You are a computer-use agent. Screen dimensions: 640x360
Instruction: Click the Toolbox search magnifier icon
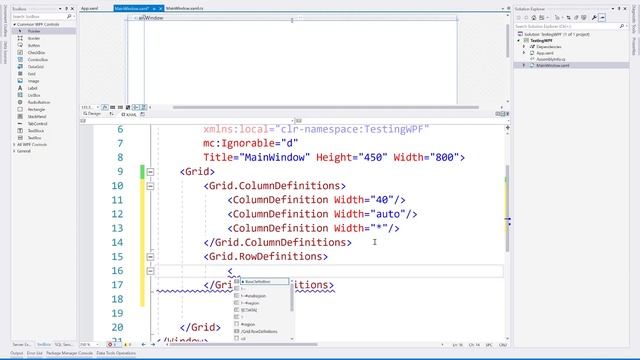(x=69, y=16)
